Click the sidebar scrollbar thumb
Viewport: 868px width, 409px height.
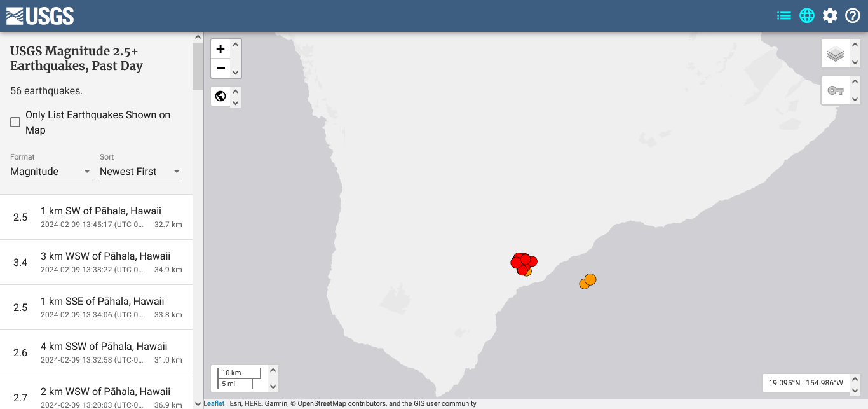click(198, 66)
